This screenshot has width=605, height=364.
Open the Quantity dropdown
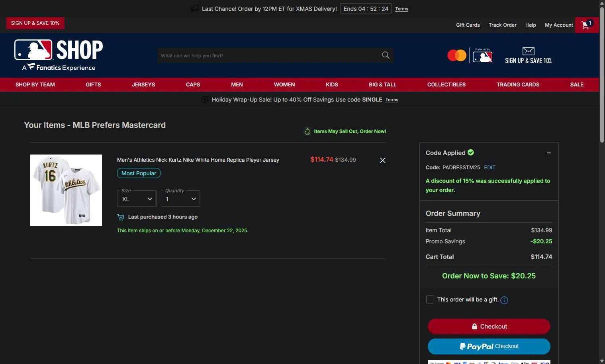point(180,199)
